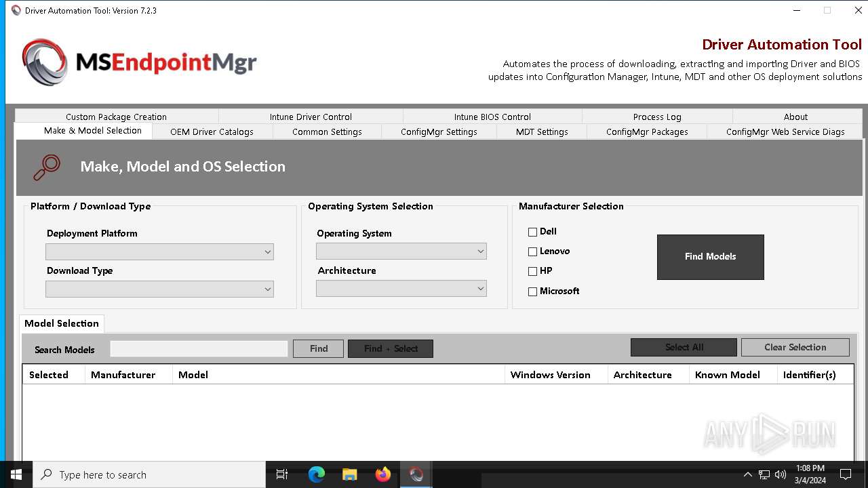Expand the Architecture dropdown
The width and height of the screenshot is (868, 488).
pyautogui.click(x=401, y=288)
